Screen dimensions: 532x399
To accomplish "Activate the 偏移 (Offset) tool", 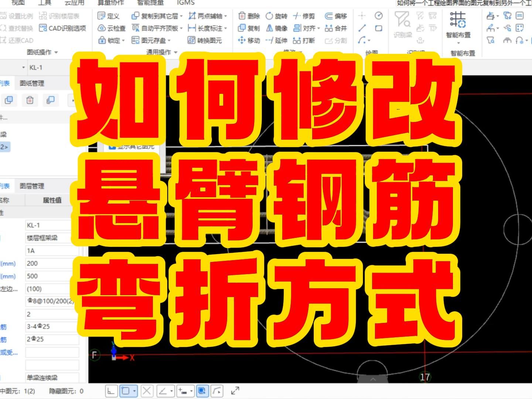I will click(340, 16).
